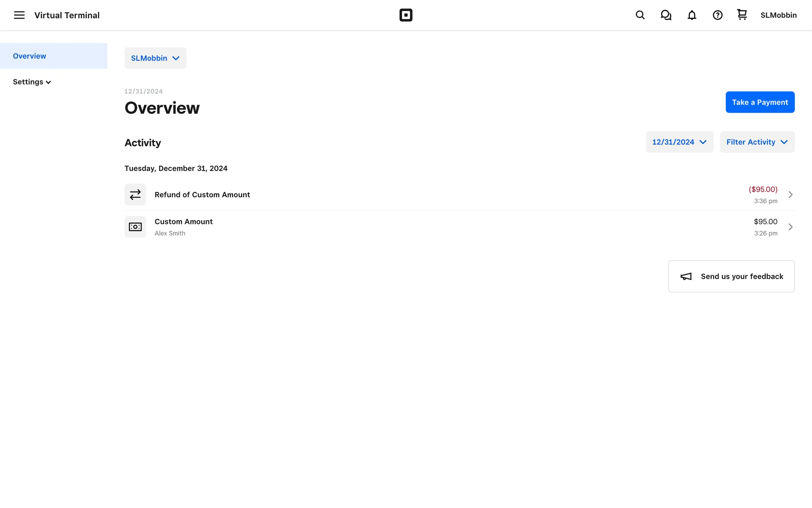Open the search magnifier icon
This screenshot has width=812, height=508.
[640, 15]
